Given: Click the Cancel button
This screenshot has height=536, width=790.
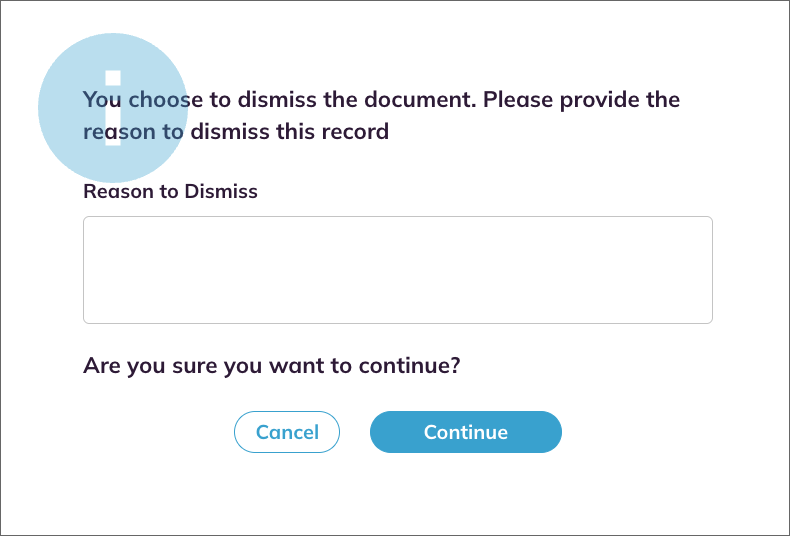Looking at the screenshot, I should 287,432.
